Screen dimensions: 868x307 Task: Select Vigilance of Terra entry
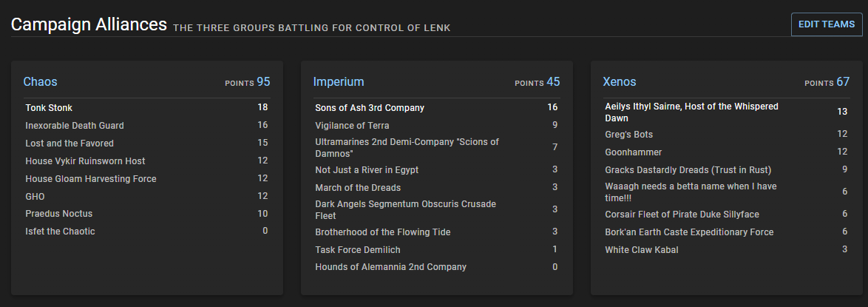coord(352,126)
